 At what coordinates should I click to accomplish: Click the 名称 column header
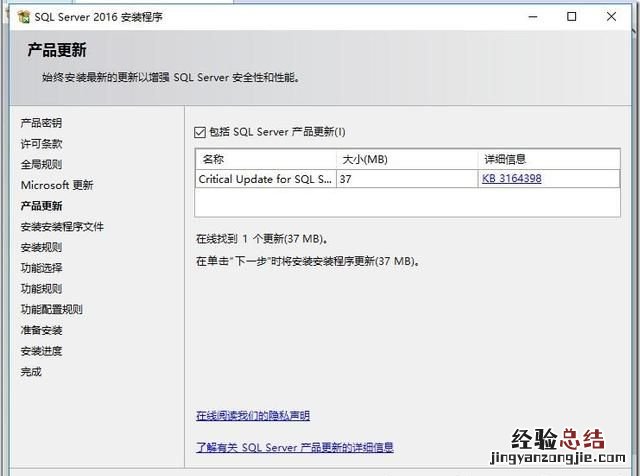266,159
